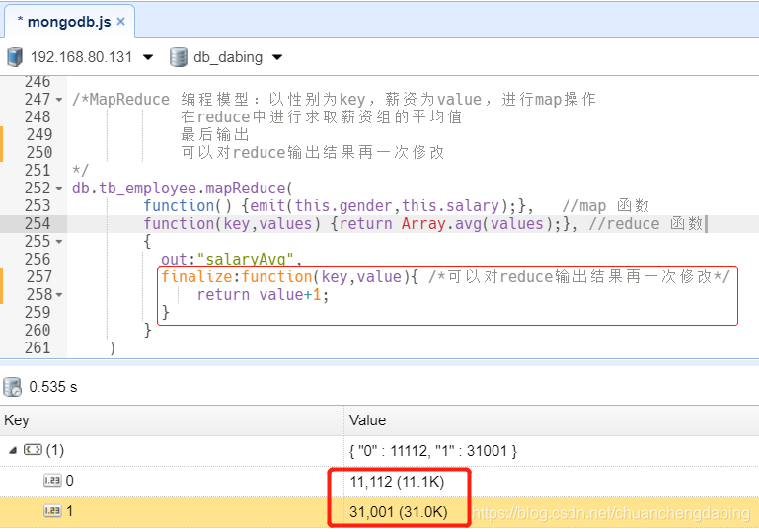Click the /*MapReduce comment on line 247
The width and height of the screenshot is (759, 532).
click(x=121, y=100)
